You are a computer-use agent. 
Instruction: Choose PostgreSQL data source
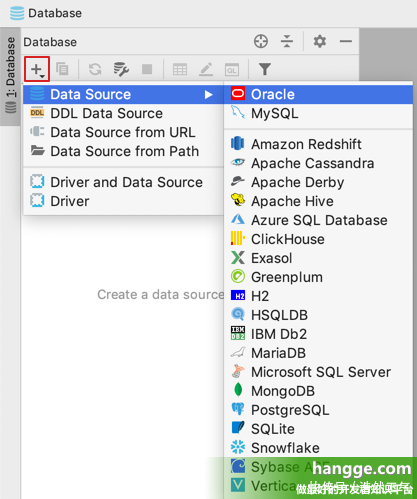pos(318,410)
